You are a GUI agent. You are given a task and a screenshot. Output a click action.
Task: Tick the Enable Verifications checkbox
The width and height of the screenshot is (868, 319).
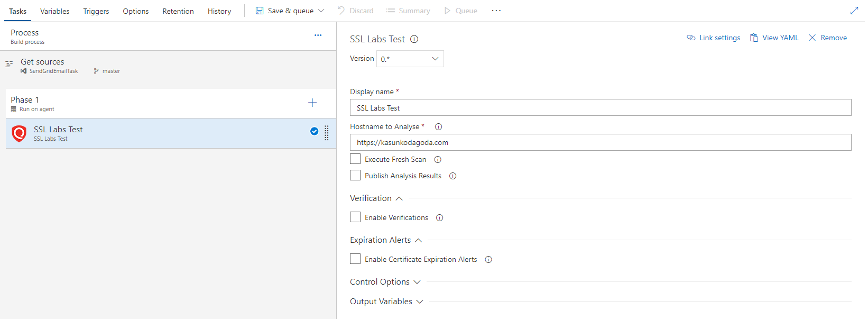[355, 217]
